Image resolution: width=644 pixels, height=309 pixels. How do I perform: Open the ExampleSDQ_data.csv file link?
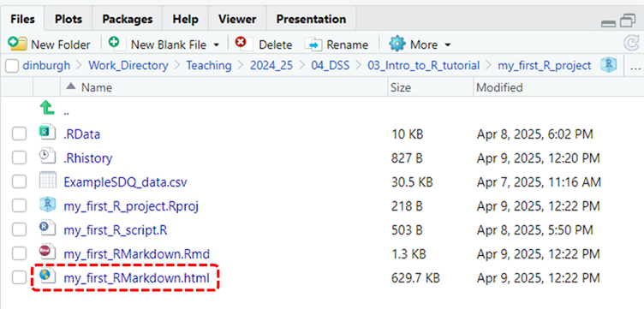click(x=125, y=181)
